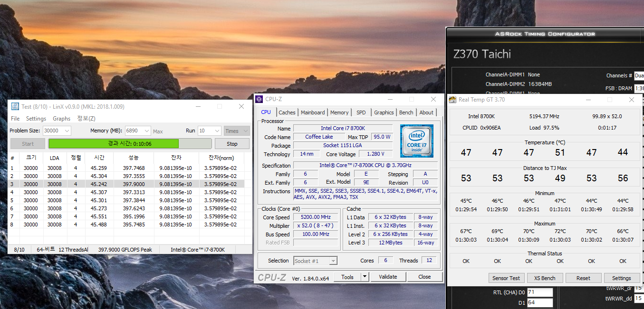Switch to the SPD tab in CPU-Z
This screenshot has height=309, width=644.
(x=361, y=112)
